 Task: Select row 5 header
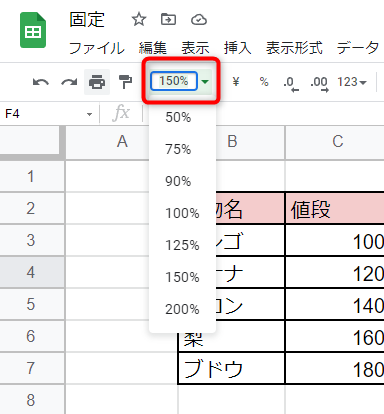click(31, 304)
